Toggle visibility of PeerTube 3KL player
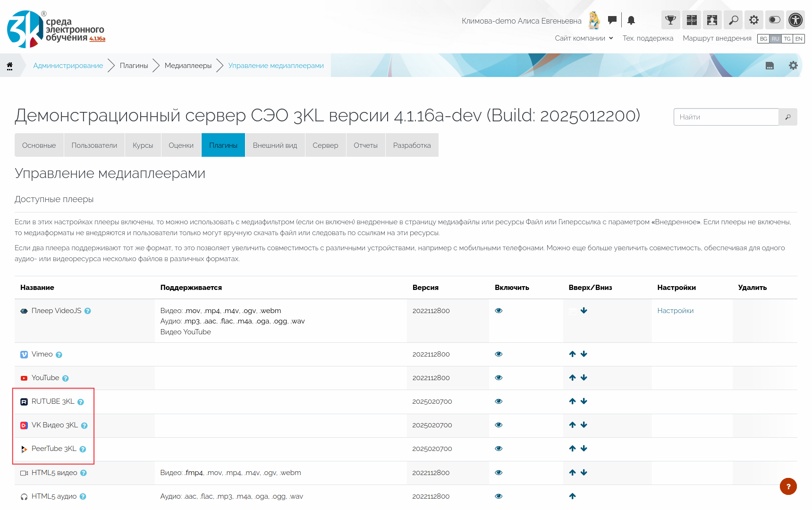The height and width of the screenshot is (510, 812). 499,449
